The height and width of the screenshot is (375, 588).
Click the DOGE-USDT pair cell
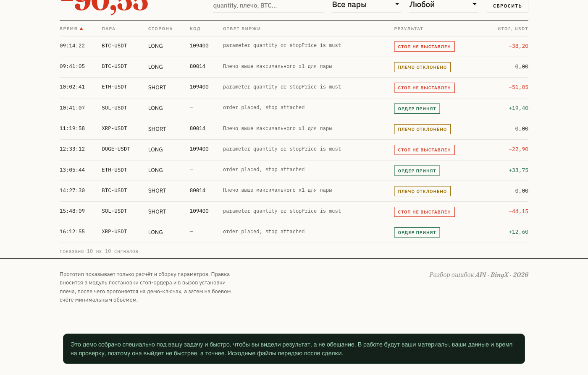click(116, 149)
